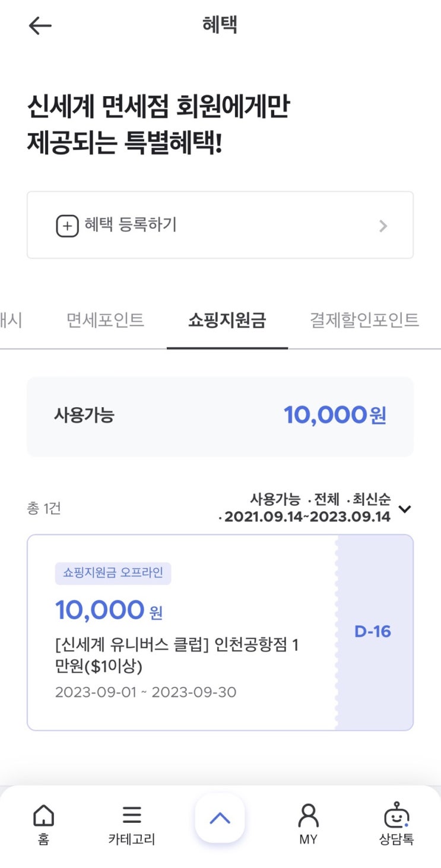Tap the floating up-arrow button
The image size is (441, 868).
click(x=220, y=818)
